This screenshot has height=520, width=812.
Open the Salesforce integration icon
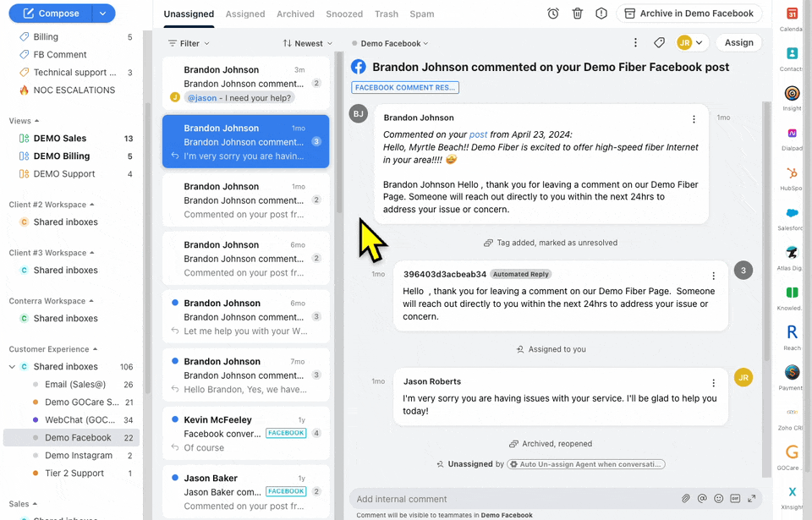tap(792, 213)
